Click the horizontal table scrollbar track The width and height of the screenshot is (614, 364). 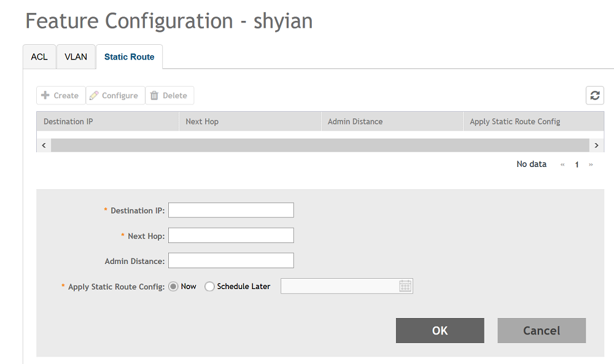[x=319, y=145]
